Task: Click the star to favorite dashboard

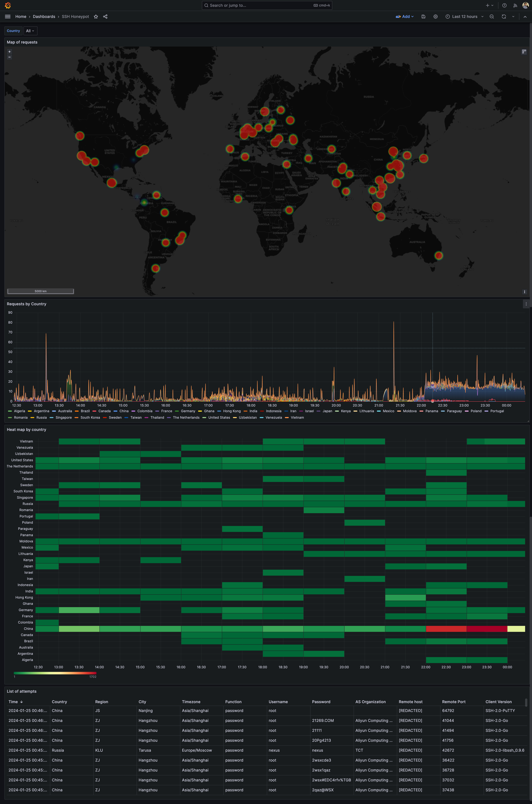Action: (96, 17)
